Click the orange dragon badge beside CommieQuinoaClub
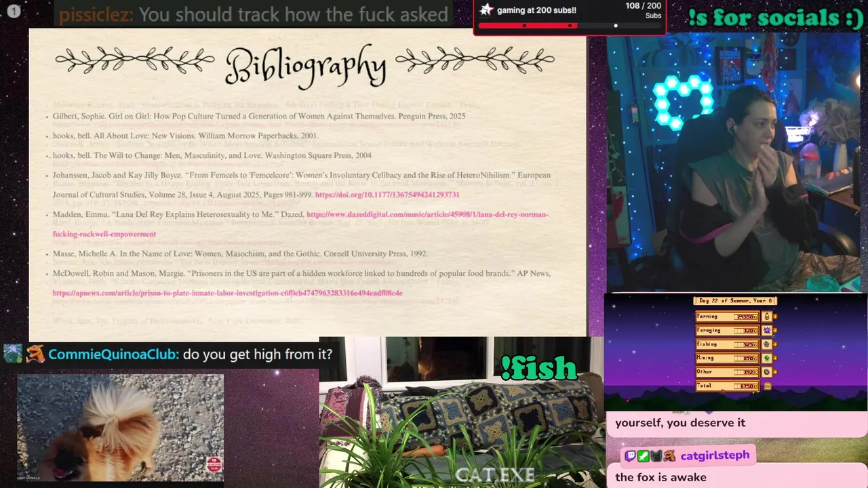The width and height of the screenshot is (868, 488). click(35, 353)
